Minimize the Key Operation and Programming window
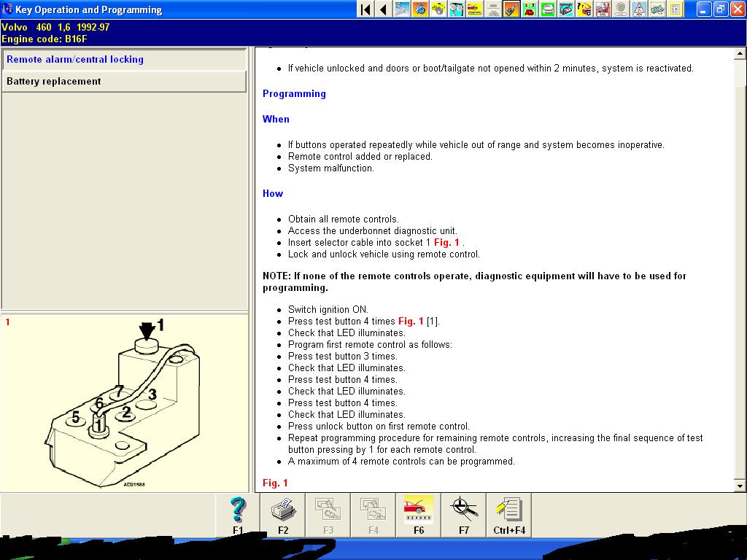Image resolution: width=747 pixels, height=560 pixels. (x=703, y=9)
